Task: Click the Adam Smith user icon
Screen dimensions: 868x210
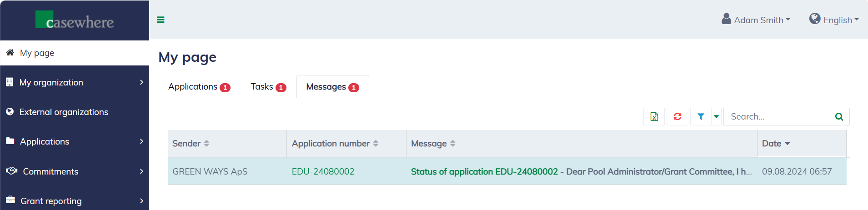Action: coord(726,19)
